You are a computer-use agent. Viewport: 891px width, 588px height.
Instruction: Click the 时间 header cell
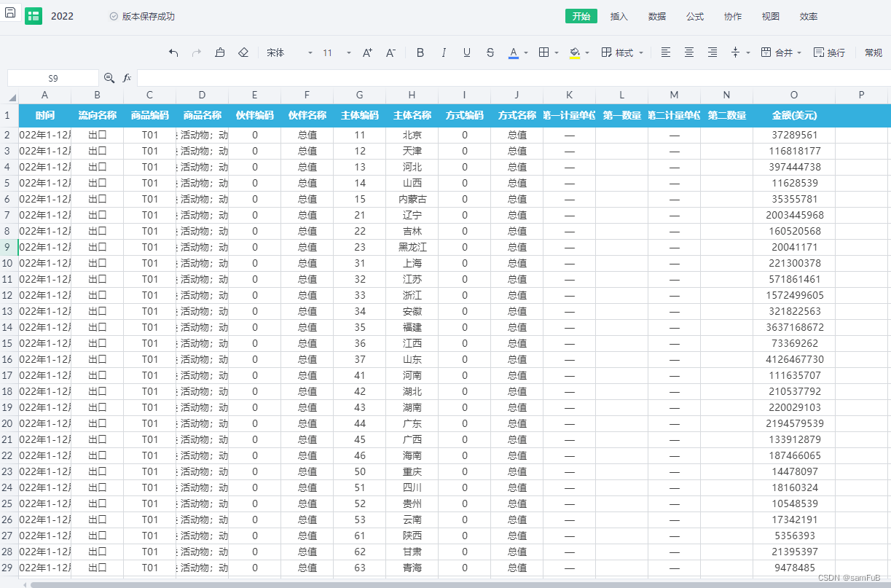tap(45, 115)
